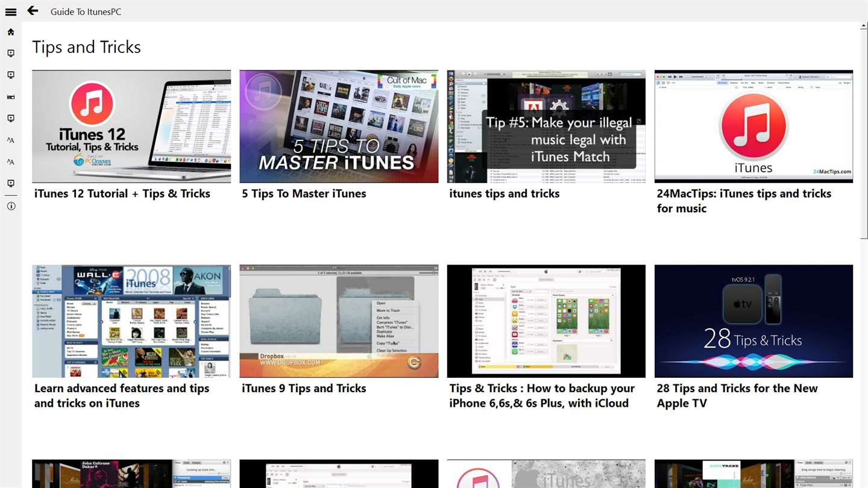Open the "5 Tips To Master iTunes" thumbnail
The width and height of the screenshot is (868, 488).
[339, 127]
